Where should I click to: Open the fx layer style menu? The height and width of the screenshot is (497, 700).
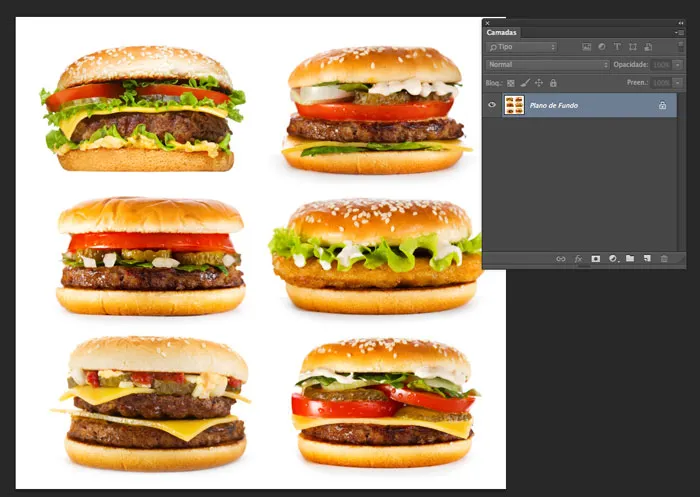coord(578,259)
